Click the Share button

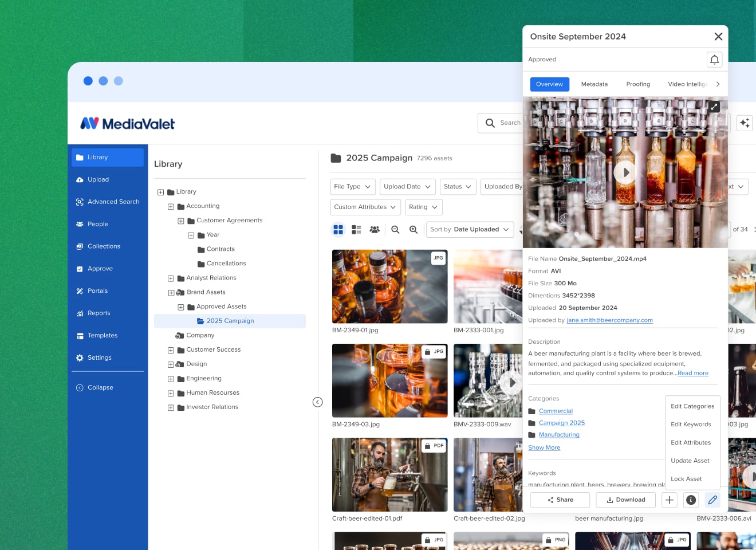pos(560,500)
